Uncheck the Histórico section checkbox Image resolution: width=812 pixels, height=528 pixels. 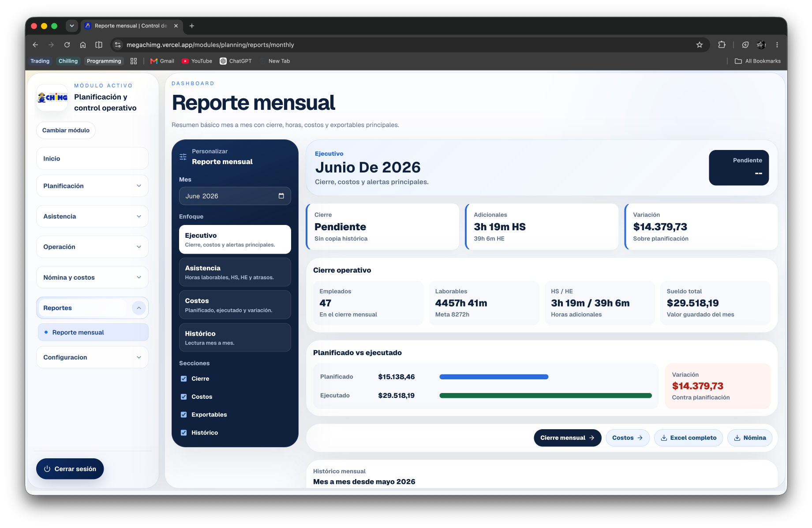pos(184,433)
